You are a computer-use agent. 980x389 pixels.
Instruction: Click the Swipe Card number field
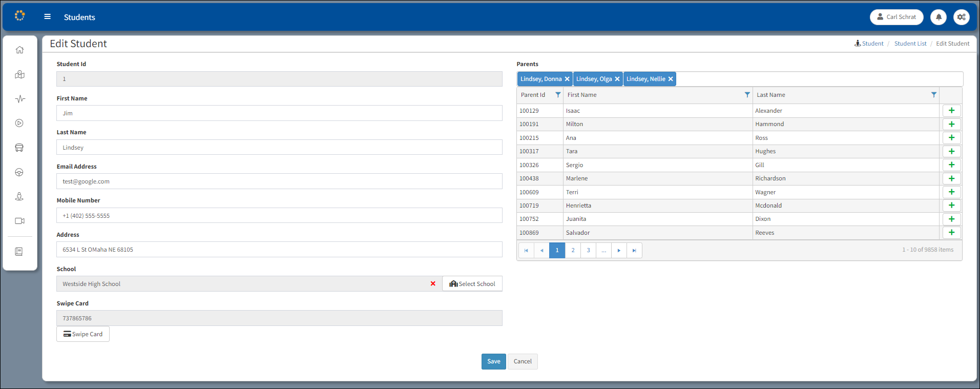click(279, 318)
